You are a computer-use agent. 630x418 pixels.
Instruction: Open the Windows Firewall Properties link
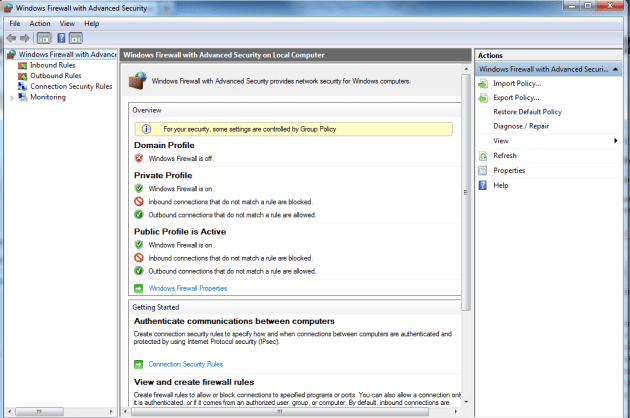coord(188,289)
